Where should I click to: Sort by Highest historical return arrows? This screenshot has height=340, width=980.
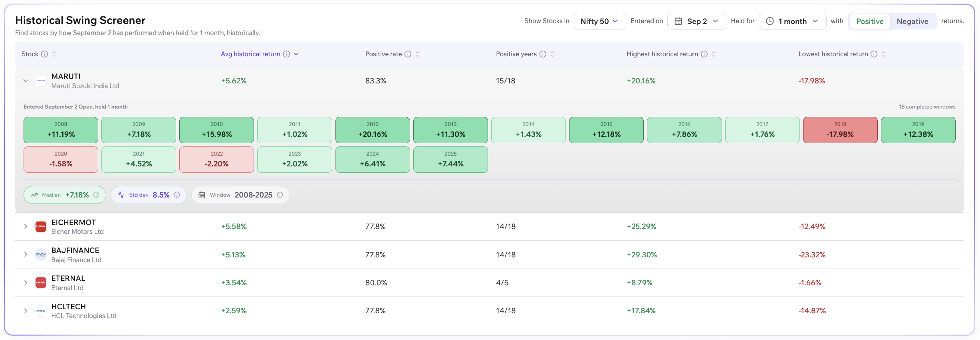(714, 54)
